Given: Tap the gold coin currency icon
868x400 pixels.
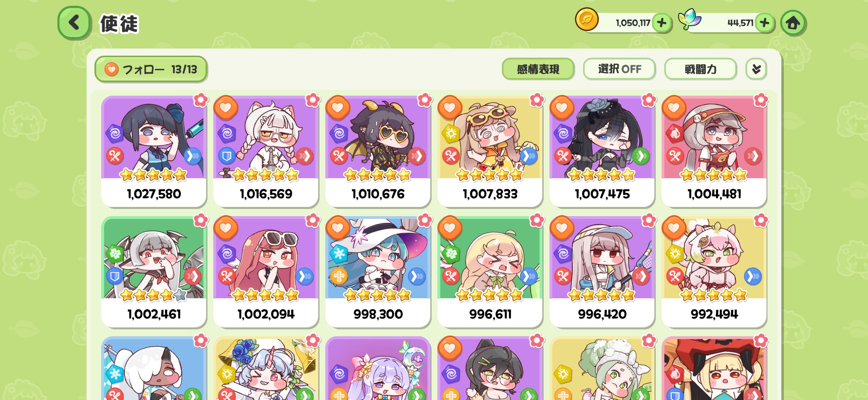Looking at the screenshot, I should pos(586,19).
